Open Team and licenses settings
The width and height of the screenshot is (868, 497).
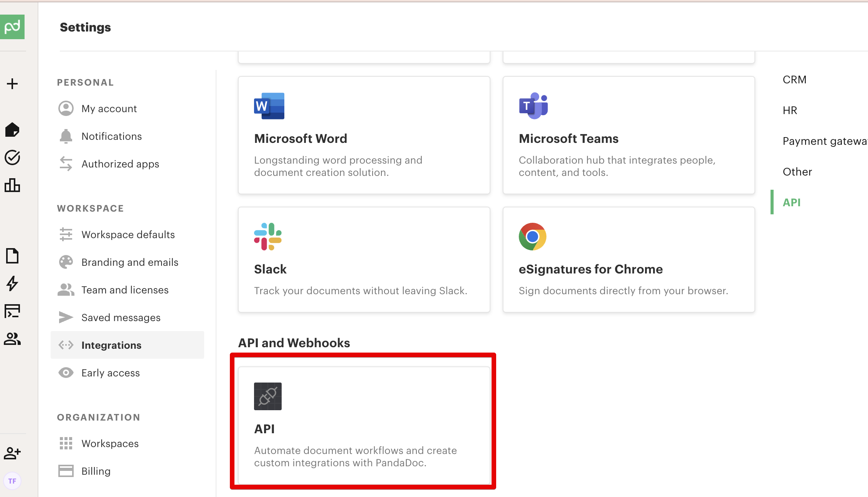(125, 290)
